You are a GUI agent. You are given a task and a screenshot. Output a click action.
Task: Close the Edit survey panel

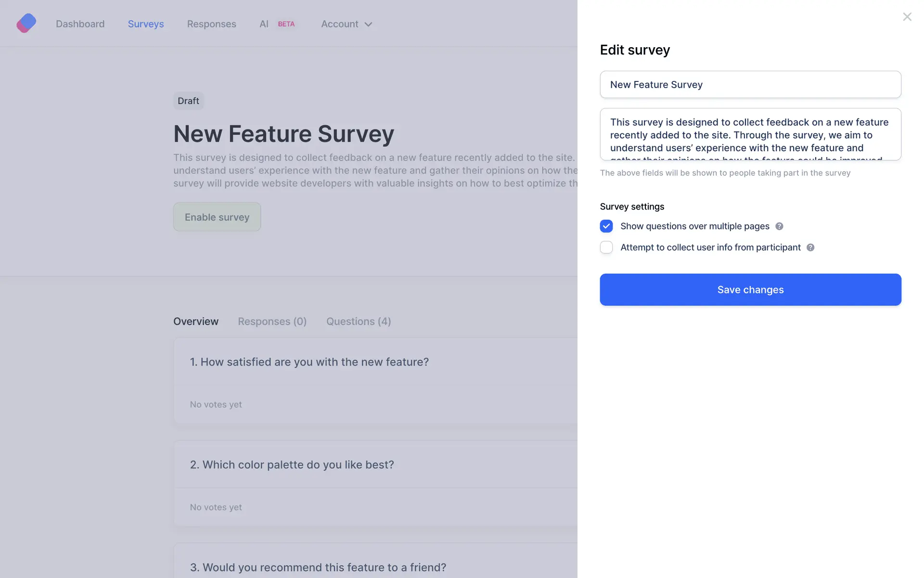click(x=907, y=17)
